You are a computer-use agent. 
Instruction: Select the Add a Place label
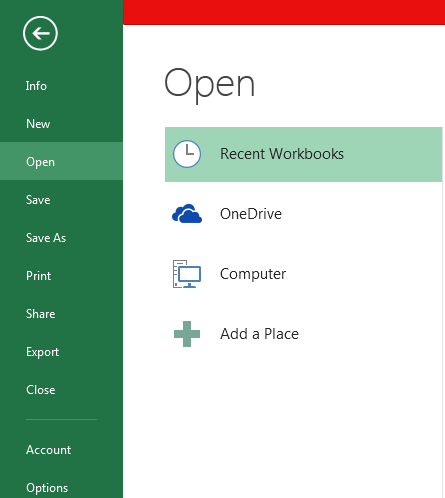(x=259, y=334)
